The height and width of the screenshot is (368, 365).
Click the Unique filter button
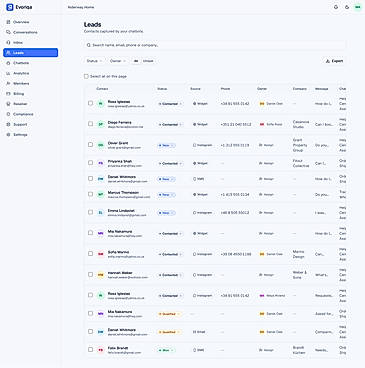pos(148,61)
